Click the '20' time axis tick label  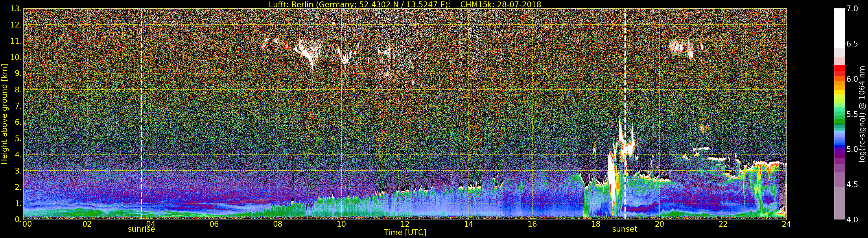click(659, 224)
